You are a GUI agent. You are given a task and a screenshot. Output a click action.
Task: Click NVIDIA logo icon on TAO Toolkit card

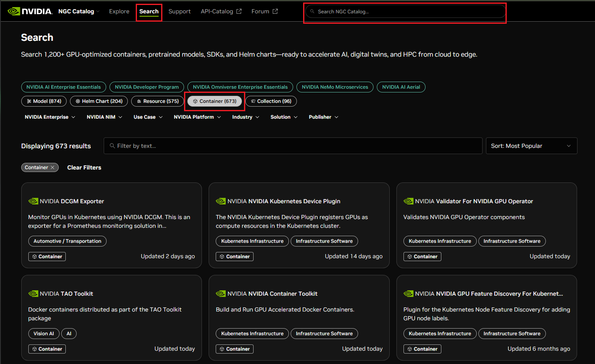33,294
